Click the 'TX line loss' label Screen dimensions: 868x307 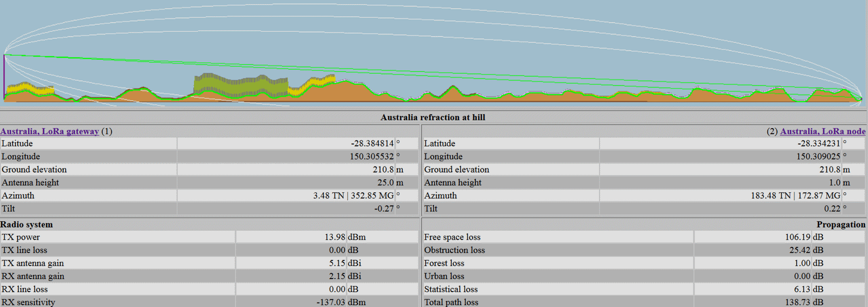click(x=24, y=251)
